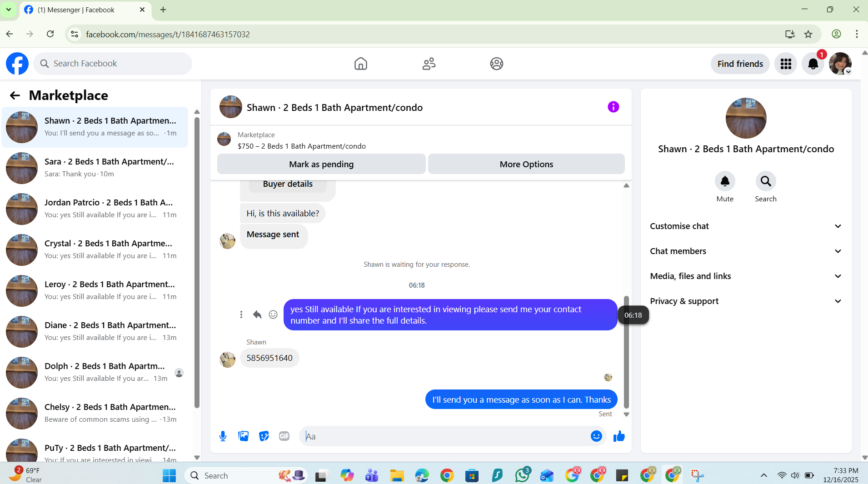Go to the Home feed icon

pyautogui.click(x=361, y=64)
